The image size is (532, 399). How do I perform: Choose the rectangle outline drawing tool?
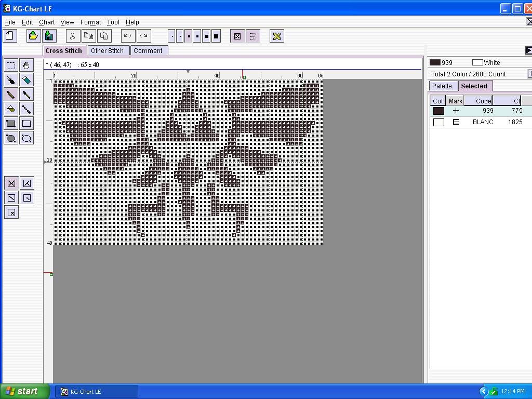[26, 123]
